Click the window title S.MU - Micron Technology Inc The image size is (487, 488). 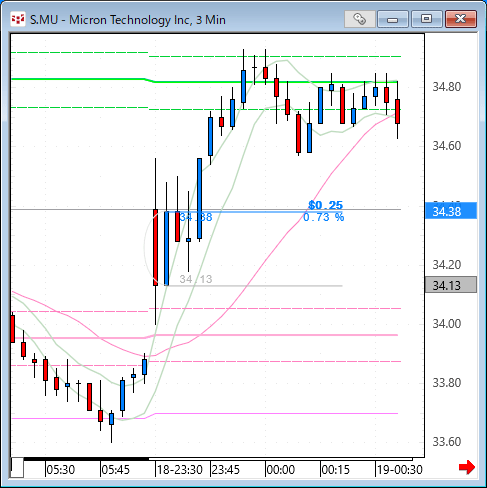tap(128, 20)
